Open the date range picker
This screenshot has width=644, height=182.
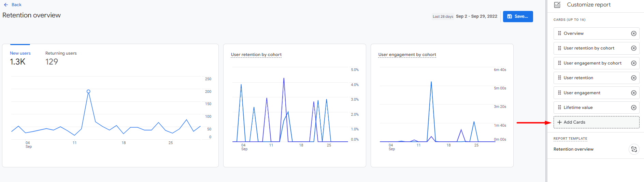coord(465,16)
